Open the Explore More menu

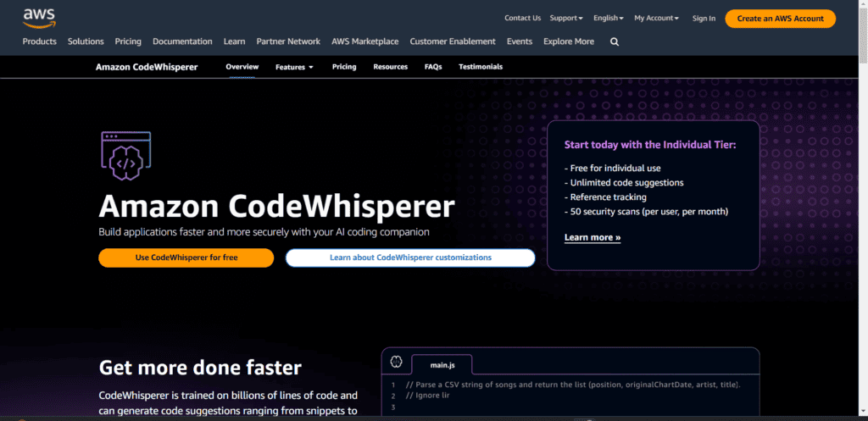[569, 42]
